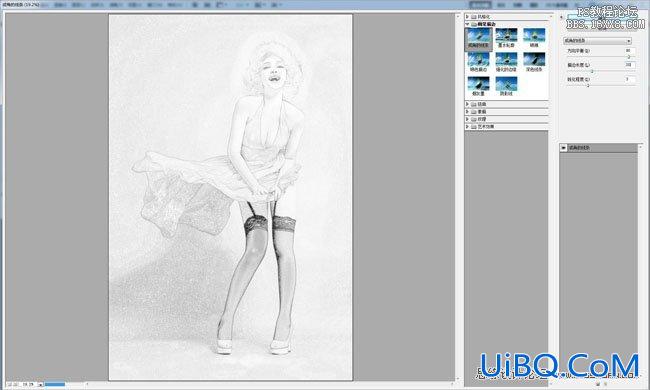Select the Angled Strokes (成角的线条) filter thumbnail
Viewport: 650px width, 390px height.
click(478, 39)
